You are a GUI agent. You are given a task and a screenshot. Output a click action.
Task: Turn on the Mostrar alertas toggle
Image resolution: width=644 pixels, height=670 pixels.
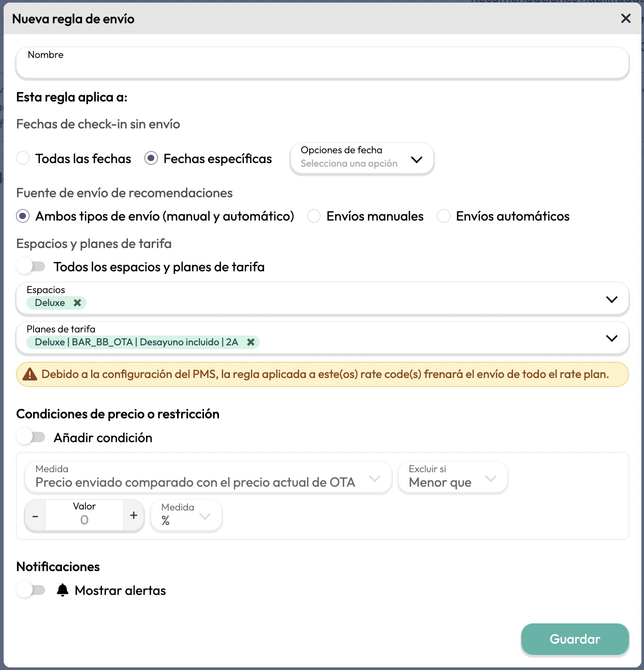tap(31, 590)
